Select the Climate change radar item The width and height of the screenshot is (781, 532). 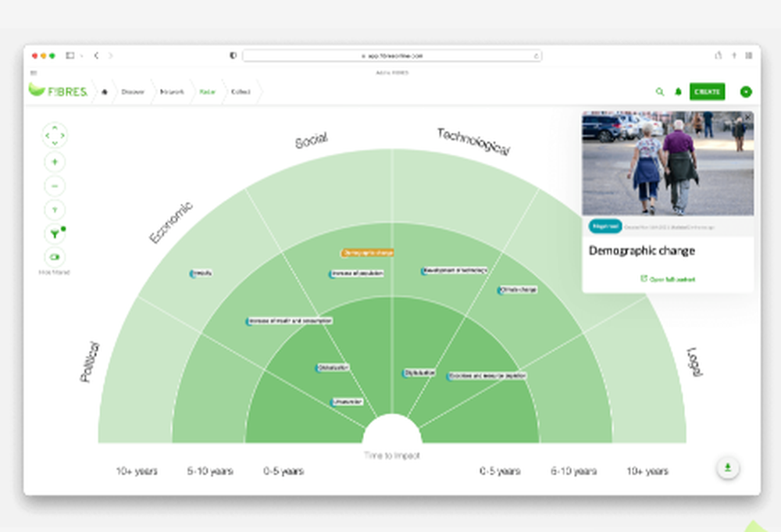pos(518,289)
